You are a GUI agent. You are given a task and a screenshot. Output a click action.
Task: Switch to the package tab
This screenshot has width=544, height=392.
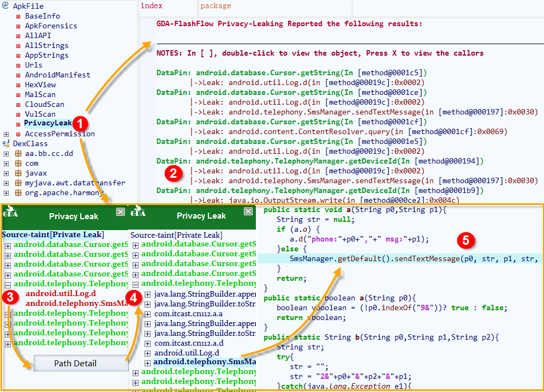click(x=215, y=7)
